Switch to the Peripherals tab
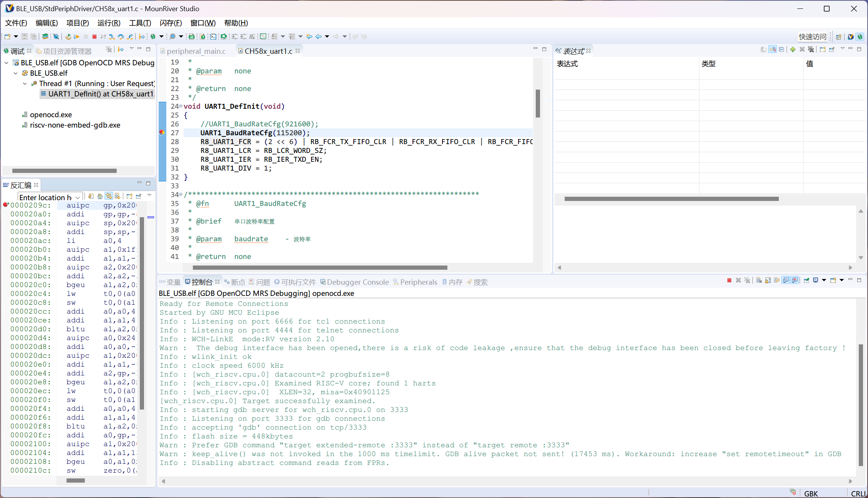This screenshot has width=868, height=498. coord(415,282)
